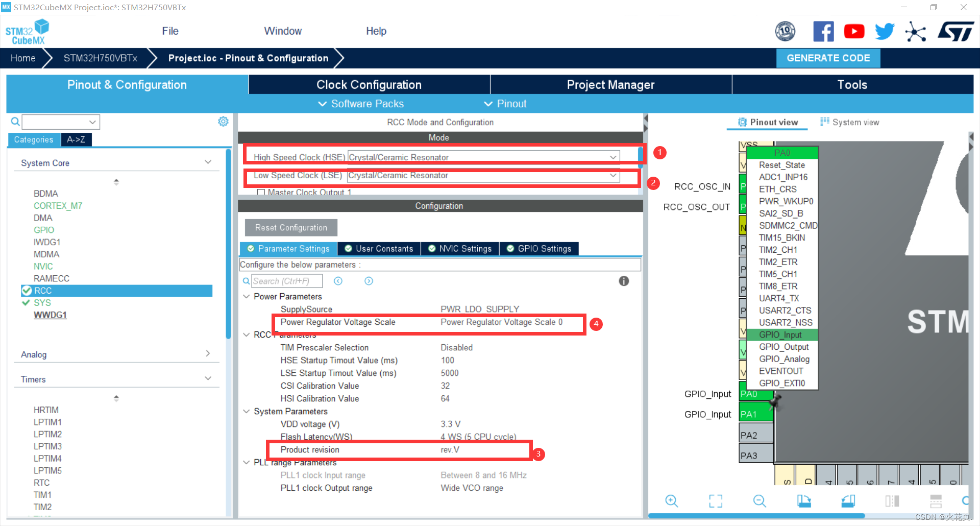Image resolution: width=980 pixels, height=526 pixels.
Task: Open the ST Twitter icon
Action: coord(885,32)
